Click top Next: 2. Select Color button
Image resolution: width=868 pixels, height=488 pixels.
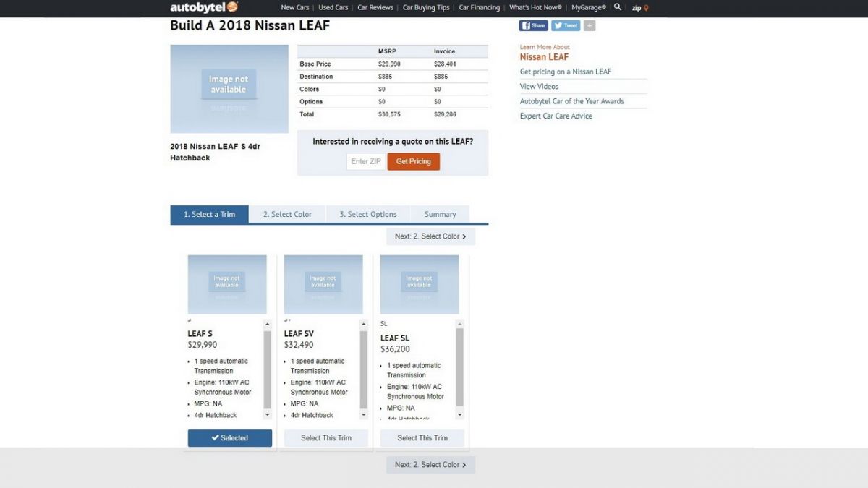(x=430, y=236)
